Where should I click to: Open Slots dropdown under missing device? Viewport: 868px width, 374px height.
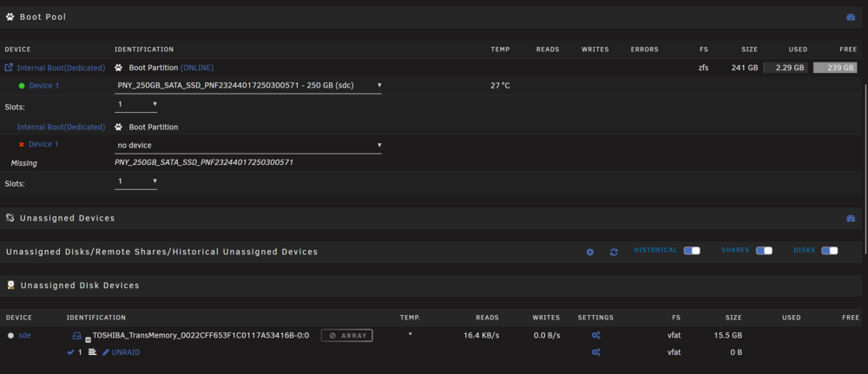click(135, 181)
